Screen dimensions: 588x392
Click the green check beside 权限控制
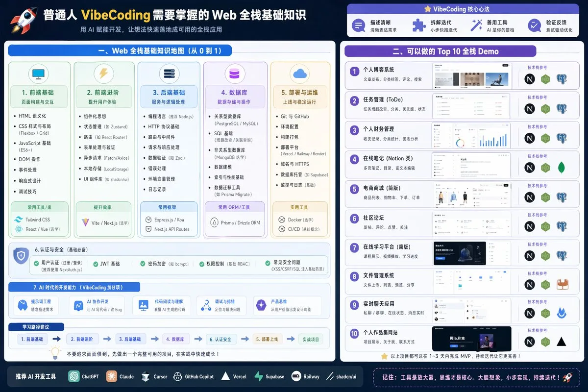(x=202, y=264)
